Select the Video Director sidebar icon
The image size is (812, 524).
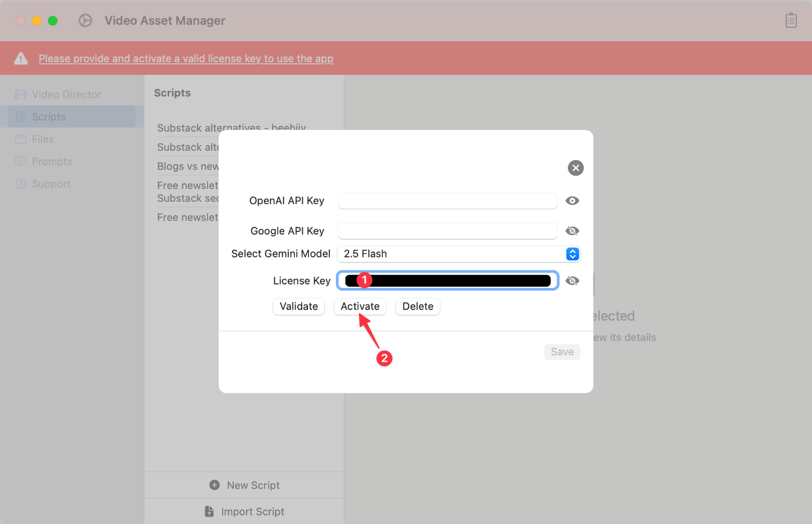pyautogui.click(x=21, y=94)
